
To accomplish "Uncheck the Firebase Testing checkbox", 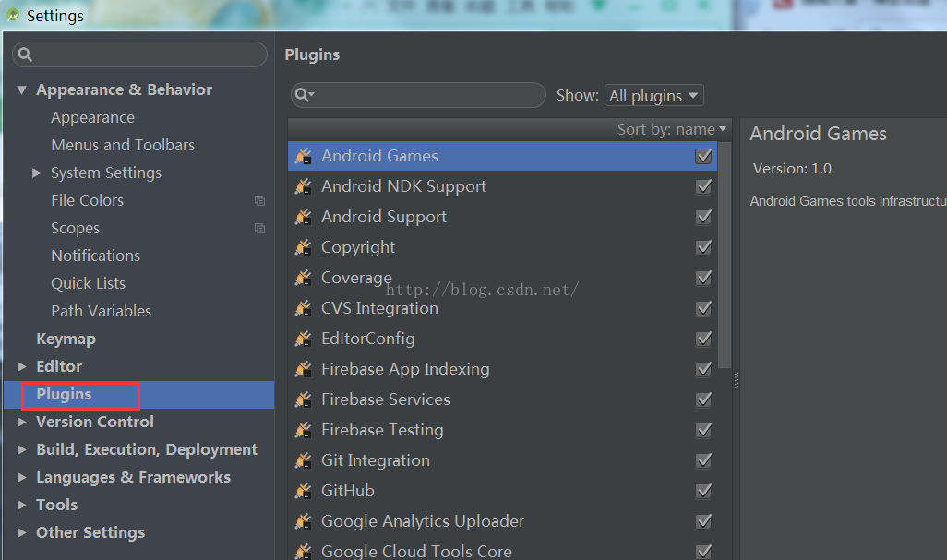I will click(x=703, y=430).
